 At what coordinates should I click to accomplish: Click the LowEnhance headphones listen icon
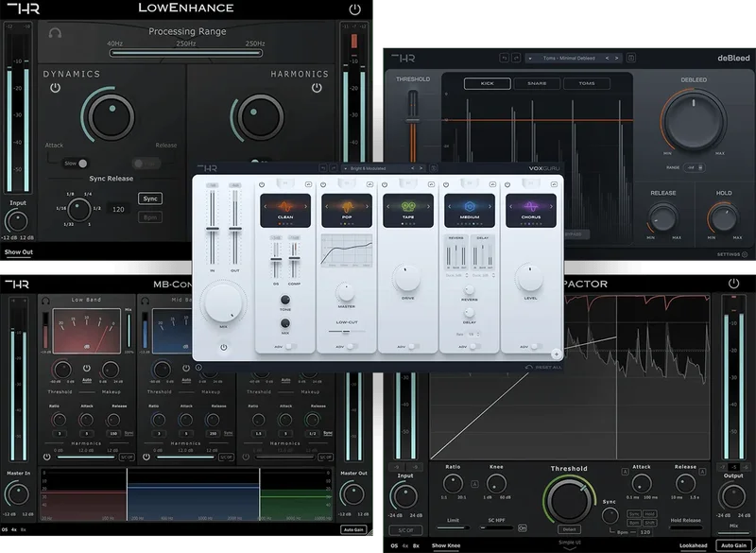click(55, 33)
